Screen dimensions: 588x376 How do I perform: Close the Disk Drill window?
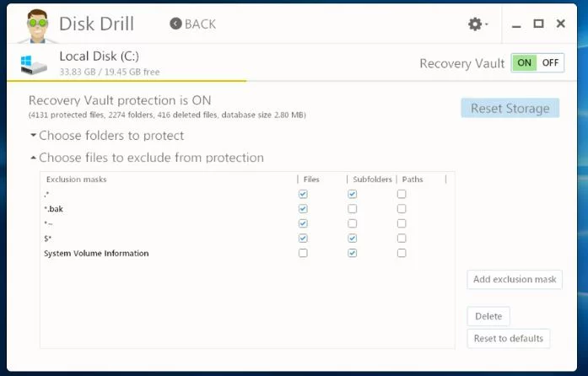pos(561,24)
